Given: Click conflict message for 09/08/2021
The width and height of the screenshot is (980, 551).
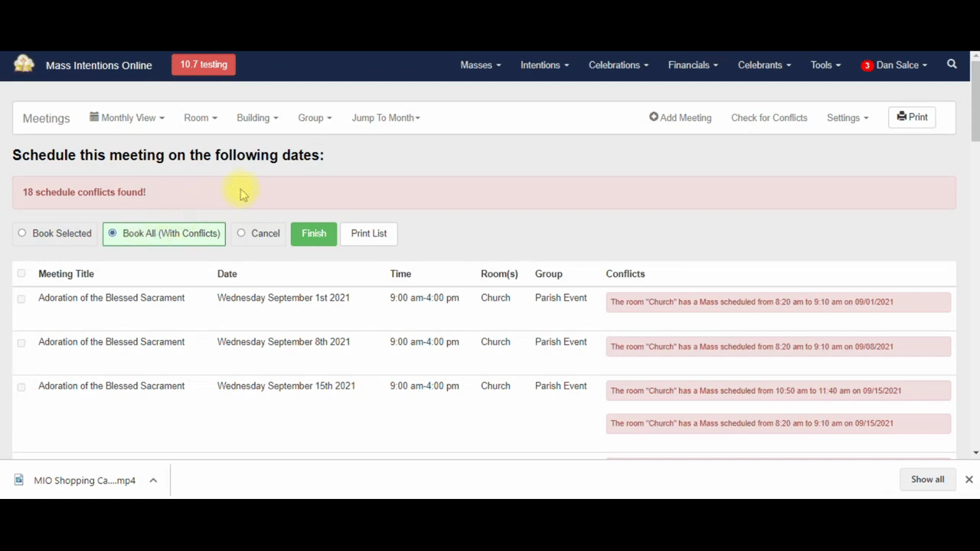Looking at the screenshot, I should [x=779, y=347].
